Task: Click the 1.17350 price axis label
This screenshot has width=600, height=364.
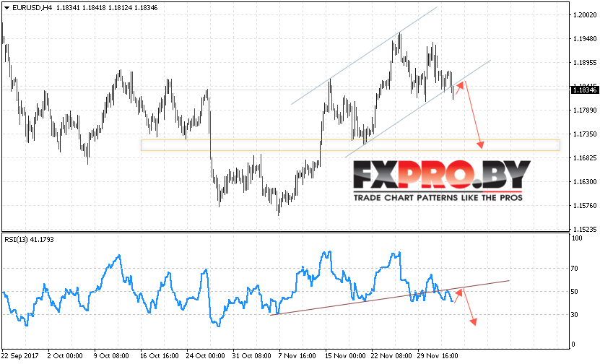Action: [x=585, y=134]
